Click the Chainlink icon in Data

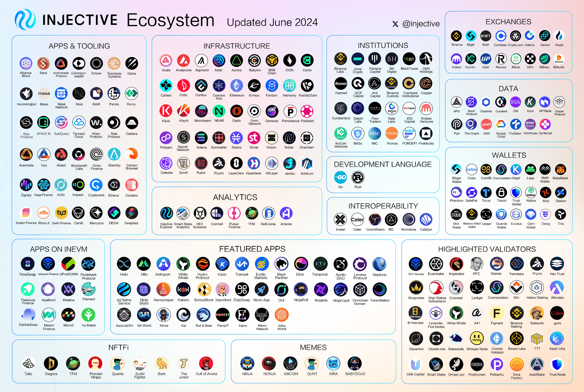tap(486, 102)
